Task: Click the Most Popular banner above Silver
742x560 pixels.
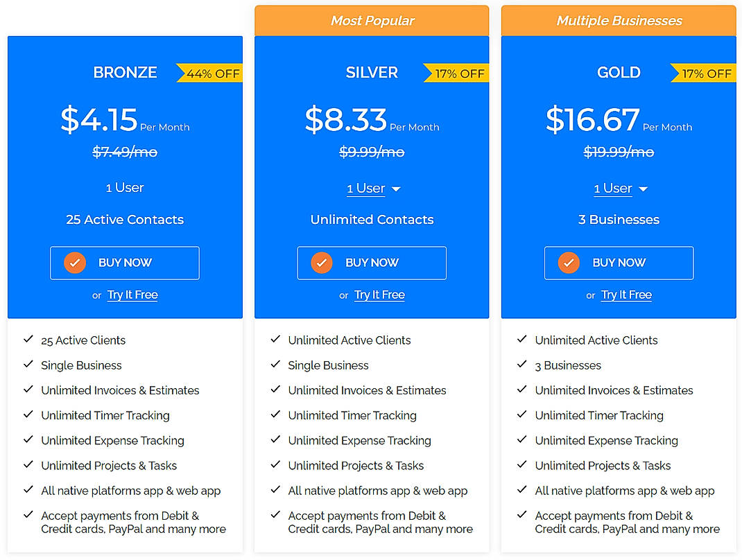Action: [372, 20]
